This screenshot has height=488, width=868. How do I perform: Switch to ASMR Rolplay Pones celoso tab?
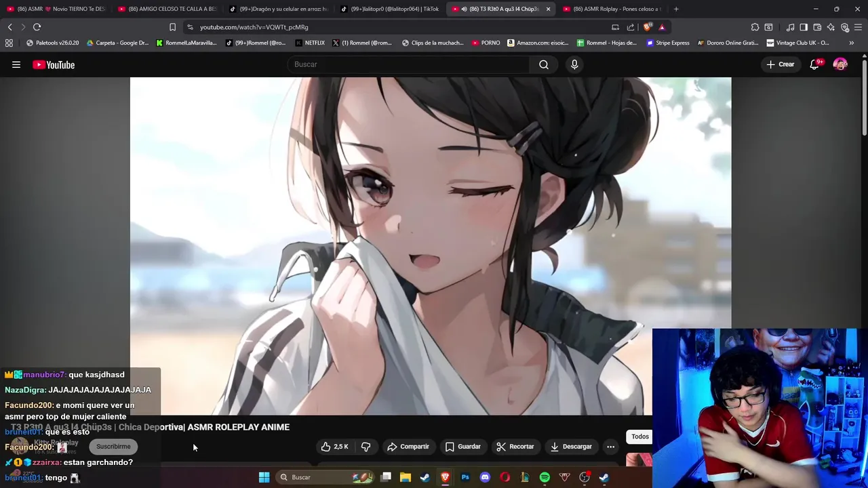point(612,9)
